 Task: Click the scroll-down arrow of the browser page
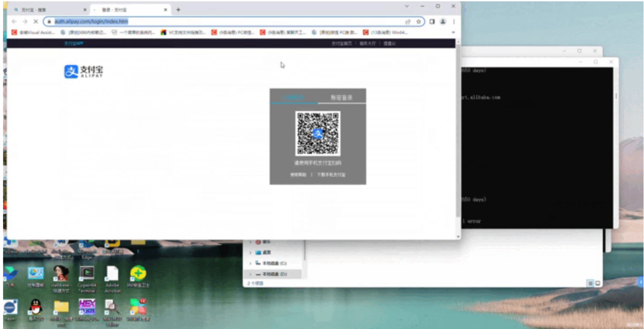pos(458,236)
